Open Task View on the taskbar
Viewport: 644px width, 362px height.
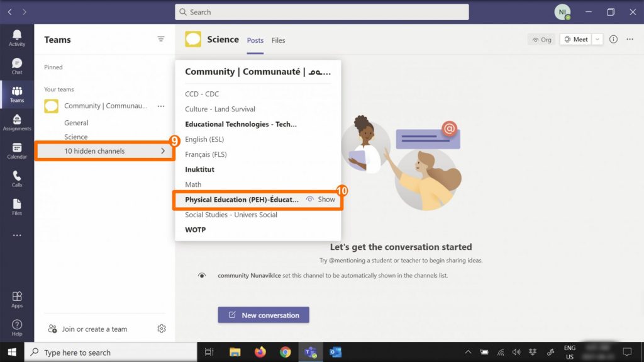click(209, 352)
